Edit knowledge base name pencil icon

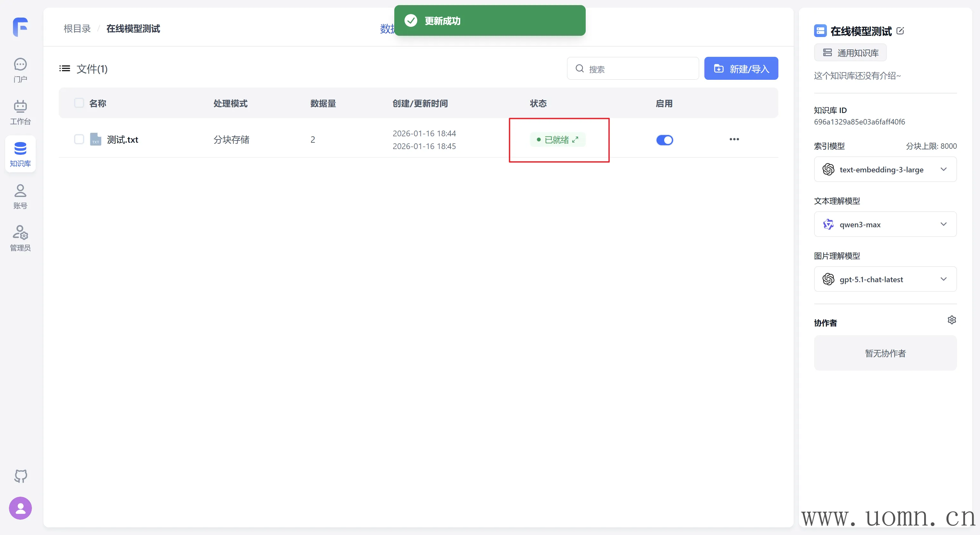pos(900,31)
